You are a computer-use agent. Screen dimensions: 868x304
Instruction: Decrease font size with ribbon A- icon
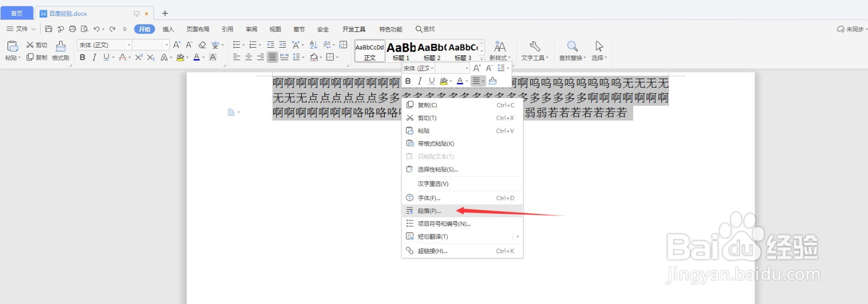coord(189,45)
